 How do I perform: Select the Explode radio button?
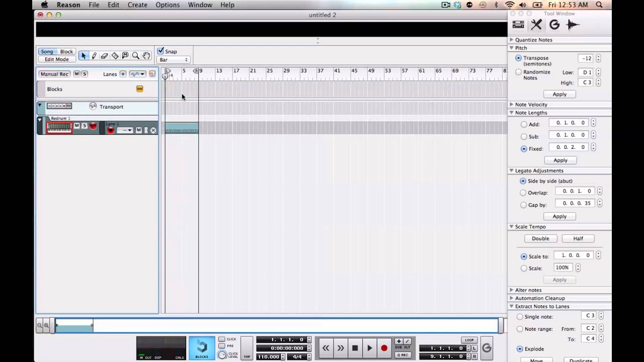tap(520, 349)
